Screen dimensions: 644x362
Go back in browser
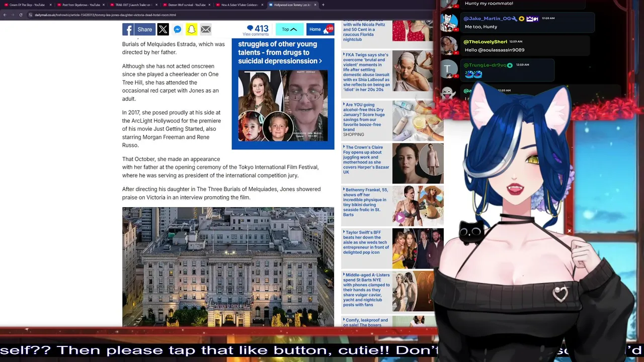pyautogui.click(x=5, y=15)
